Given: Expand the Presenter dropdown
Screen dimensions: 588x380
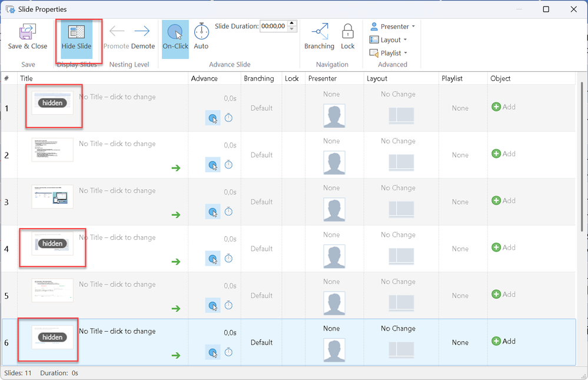Looking at the screenshot, I should click(x=393, y=27).
